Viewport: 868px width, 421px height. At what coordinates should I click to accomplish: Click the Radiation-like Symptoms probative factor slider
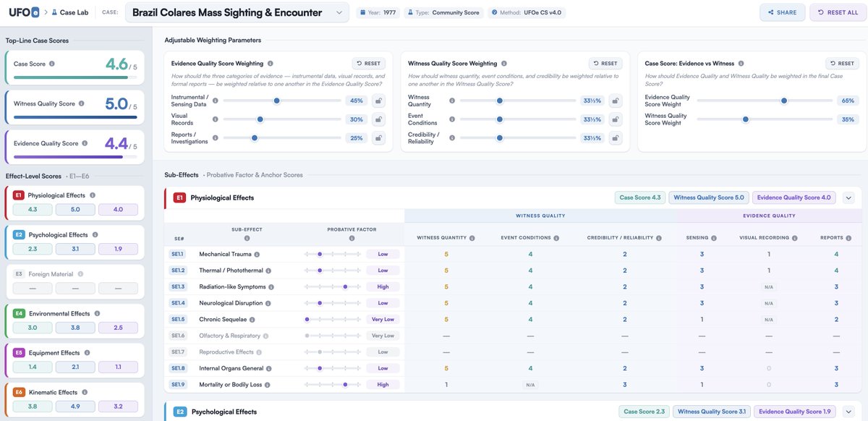[332, 287]
